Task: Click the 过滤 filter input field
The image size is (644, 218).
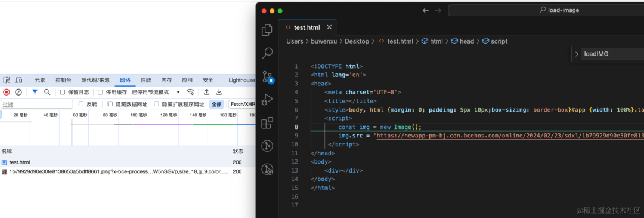Action: tap(37, 105)
